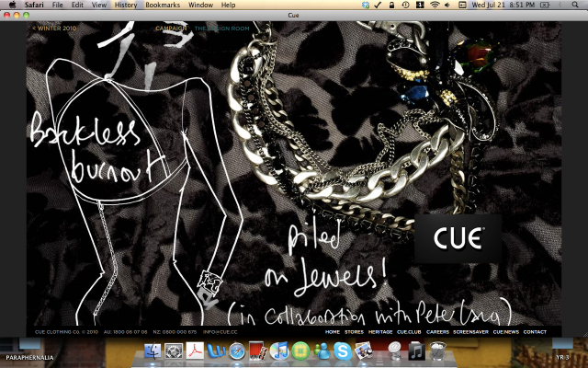Viewport: 588px width, 368px height.
Task: Open Time Machine menu bar icon
Action: [405, 5]
